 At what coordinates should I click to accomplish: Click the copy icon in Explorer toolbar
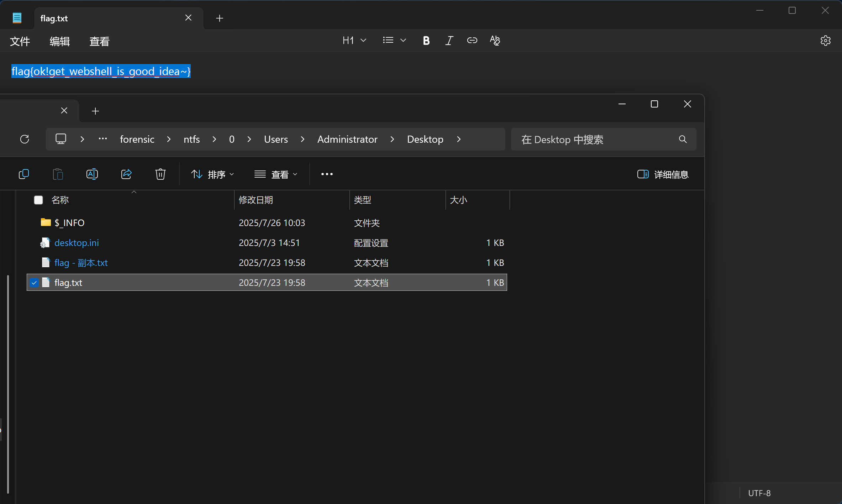coord(24,174)
